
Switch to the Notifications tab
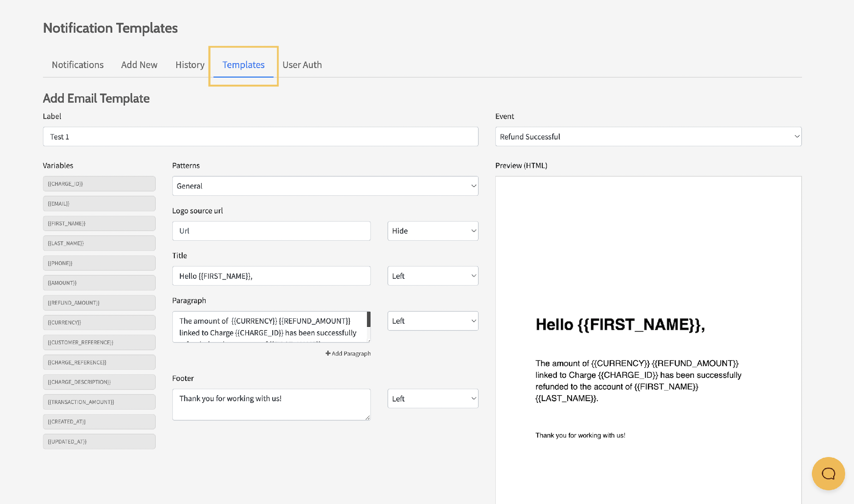[x=77, y=65]
